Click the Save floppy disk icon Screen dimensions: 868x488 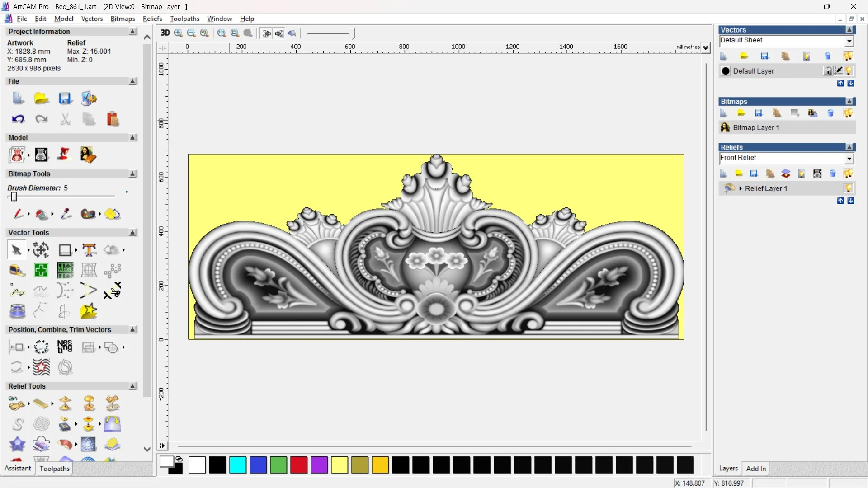[x=65, y=99]
